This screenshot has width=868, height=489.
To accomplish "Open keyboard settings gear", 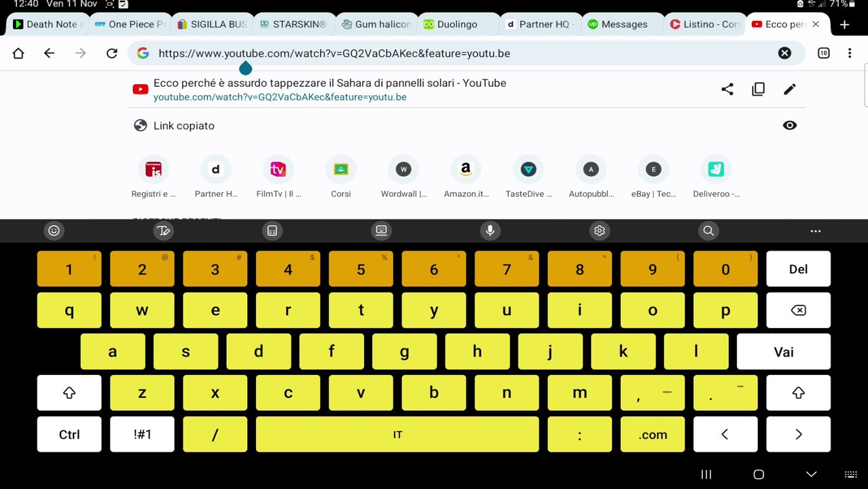I will point(599,230).
